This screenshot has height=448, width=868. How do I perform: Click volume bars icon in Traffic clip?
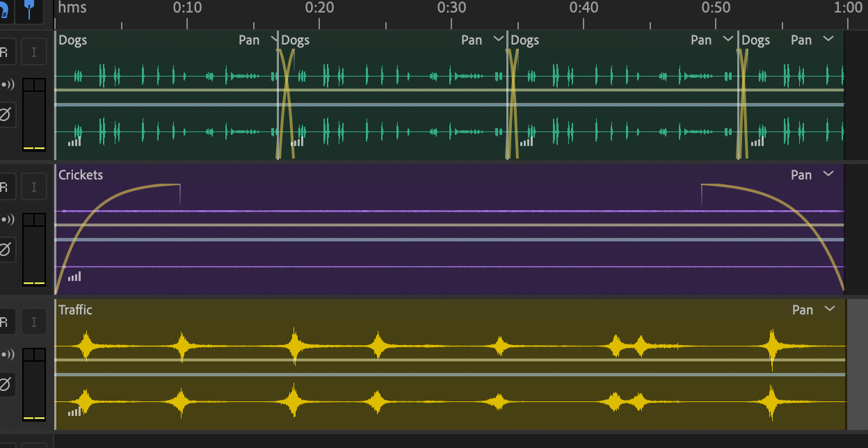pyautogui.click(x=74, y=411)
